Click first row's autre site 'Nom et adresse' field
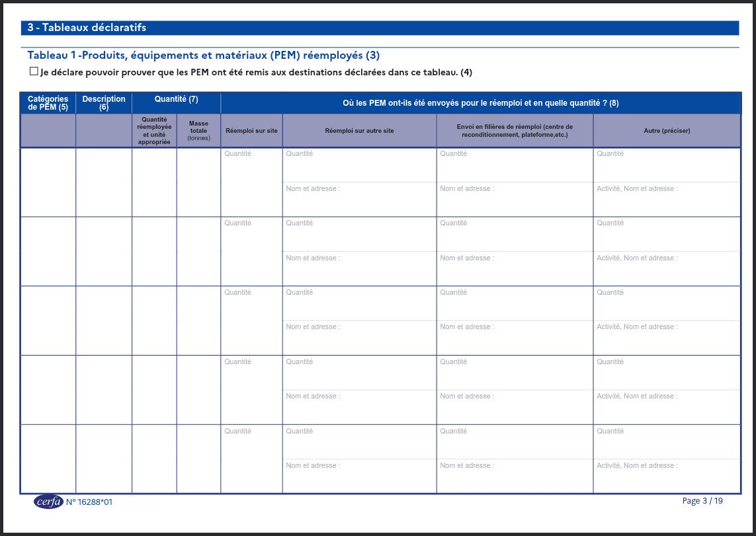 [360, 200]
